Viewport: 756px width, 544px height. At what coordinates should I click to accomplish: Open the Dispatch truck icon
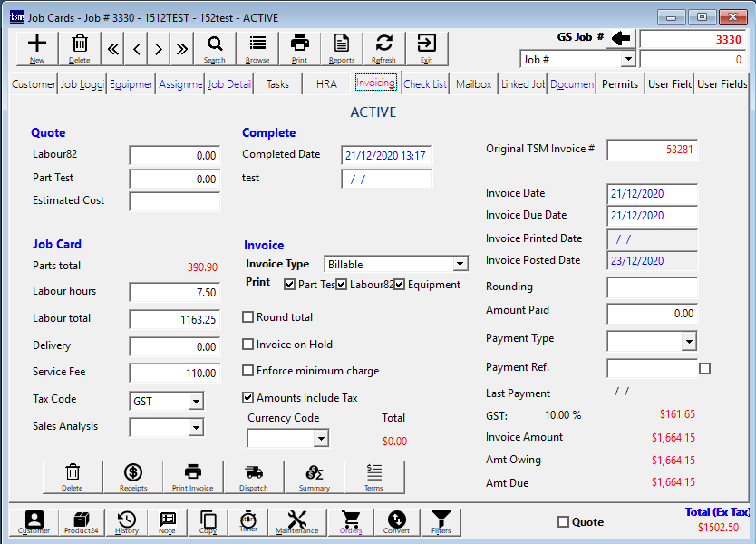254,476
